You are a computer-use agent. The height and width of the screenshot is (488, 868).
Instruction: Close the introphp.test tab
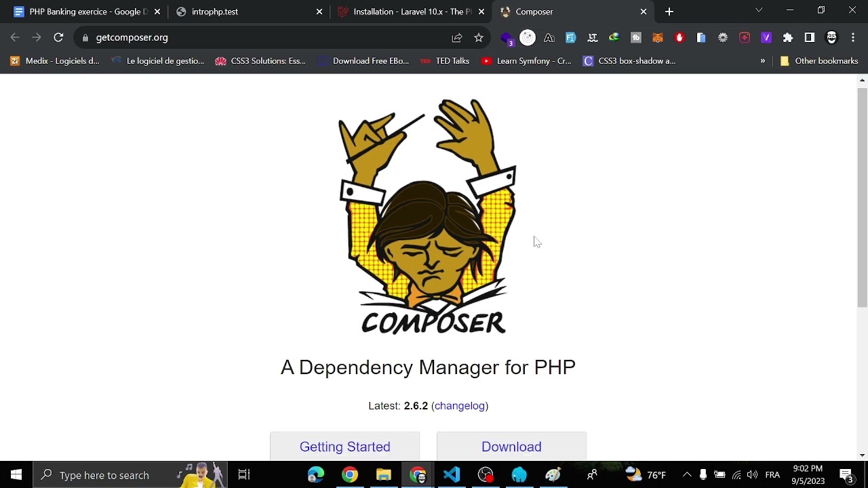pos(319,12)
